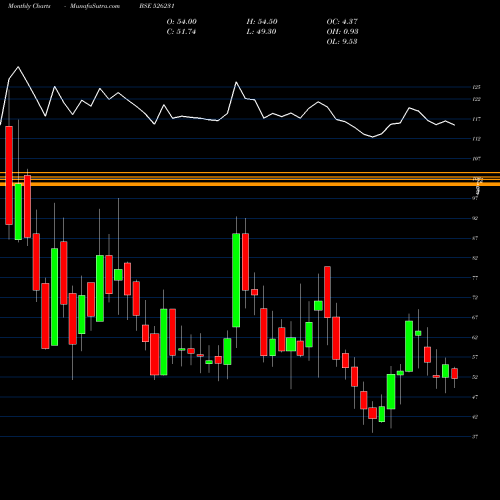The height and width of the screenshot is (500, 500).
Task: Click the 92 price axis label
Action: (x=475, y=218)
